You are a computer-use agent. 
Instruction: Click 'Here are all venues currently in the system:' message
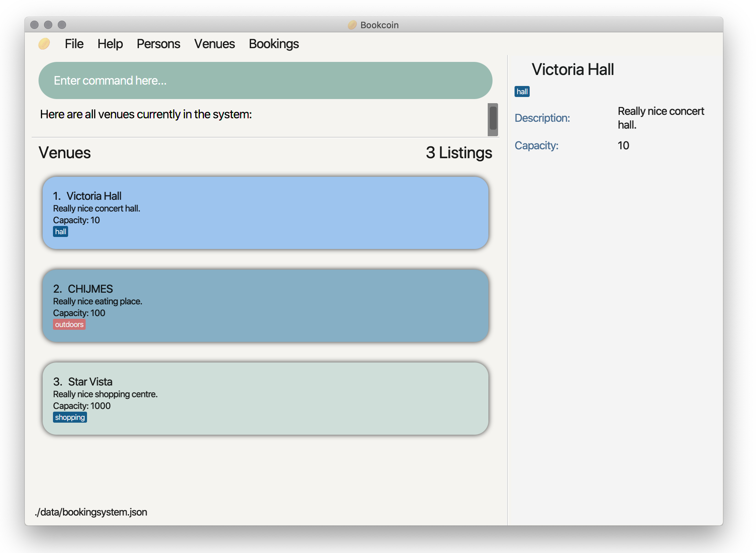[x=146, y=114]
